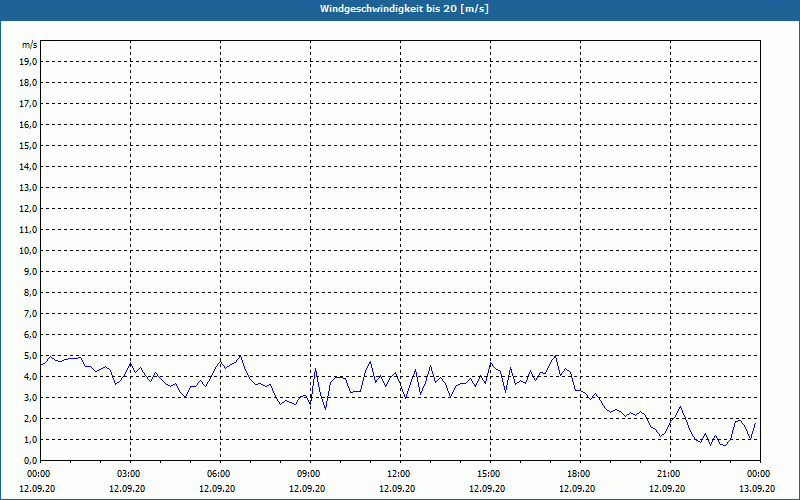Viewport: 800px width, 500px height.
Task: Select the 1,0 y-axis value
Action: tap(31, 439)
